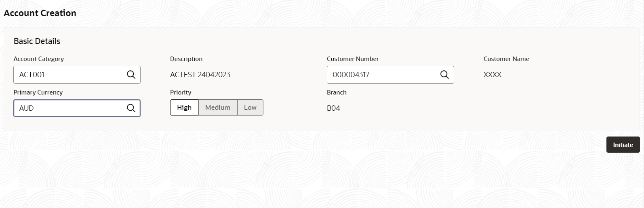Select the Account Creation page title
This screenshot has height=208, width=644.
tap(40, 13)
